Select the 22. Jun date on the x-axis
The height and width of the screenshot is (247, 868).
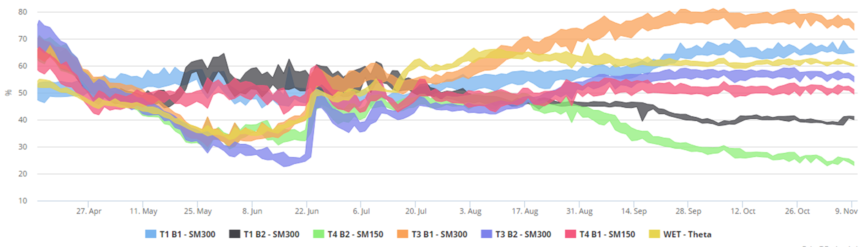(306, 211)
